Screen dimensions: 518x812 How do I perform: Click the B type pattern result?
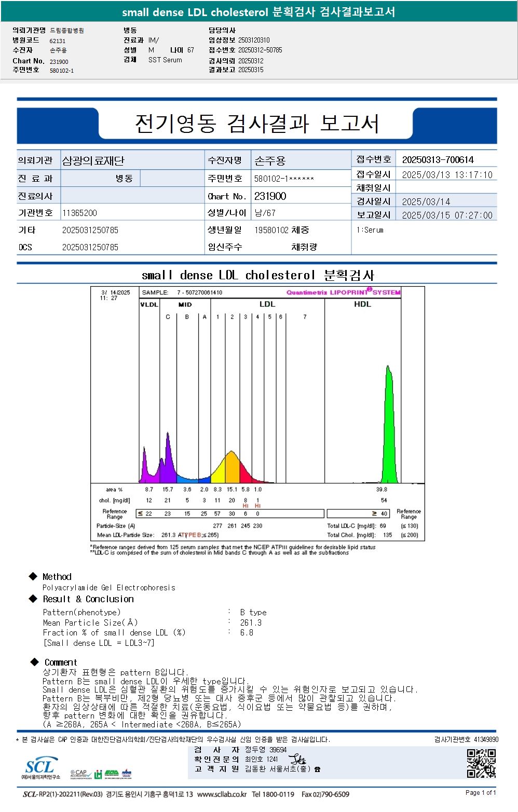[253, 612]
